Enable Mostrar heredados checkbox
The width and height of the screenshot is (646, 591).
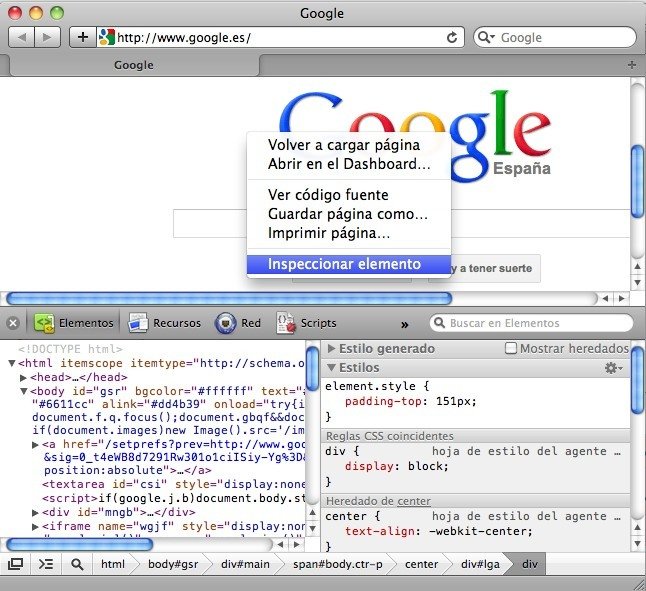(x=511, y=348)
